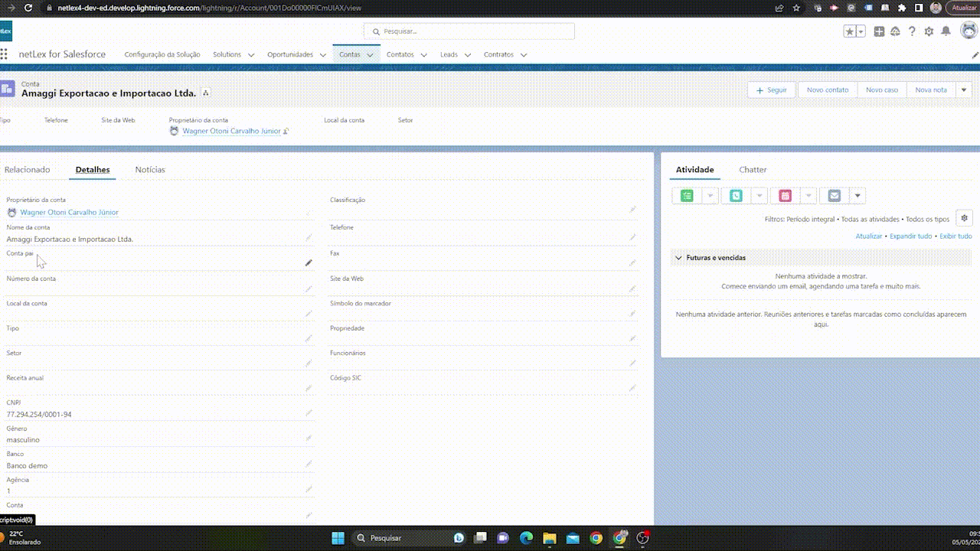980x551 pixels.
Task: Click the Favorites star icon
Action: click(x=850, y=31)
